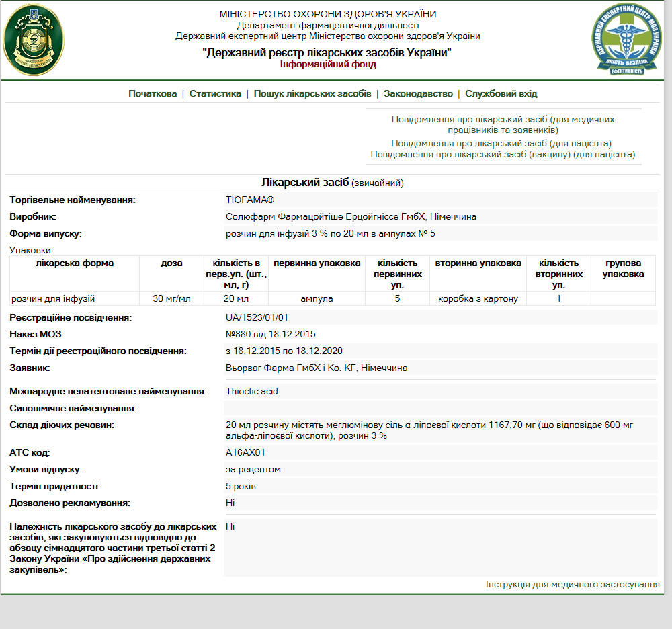Click registration number UA/1523/01/01

pyautogui.click(x=257, y=317)
